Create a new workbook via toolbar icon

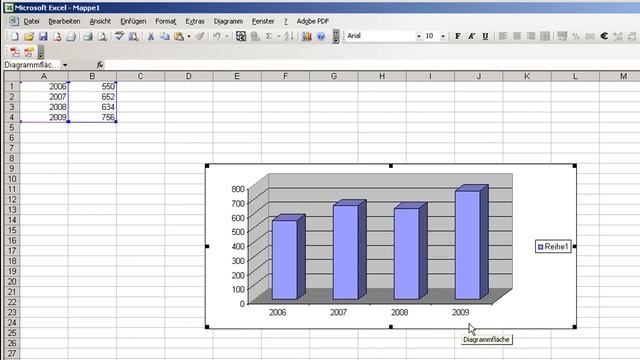click(15, 36)
